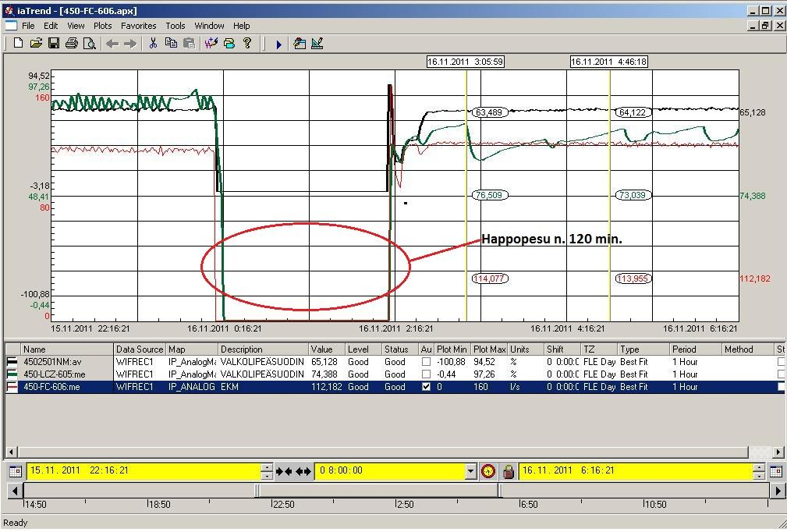Click the Happopesu n. 120 min. annotation
The height and width of the screenshot is (532, 787).
pos(551,239)
